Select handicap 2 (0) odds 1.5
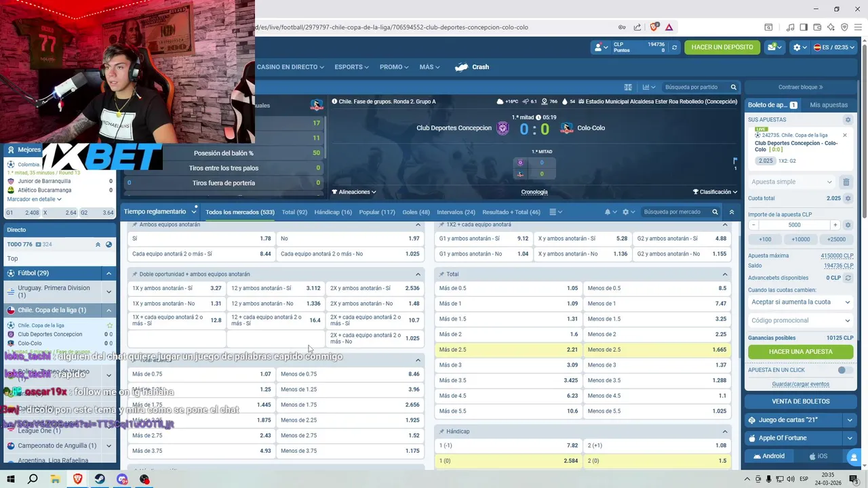The height and width of the screenshot is (488, 868). point(656,461)
